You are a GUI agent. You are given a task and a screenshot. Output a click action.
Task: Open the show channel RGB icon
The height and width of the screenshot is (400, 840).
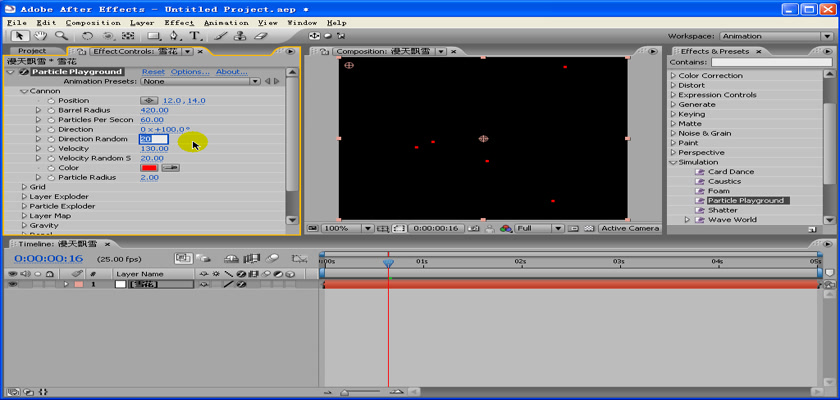tap(506, 229)
